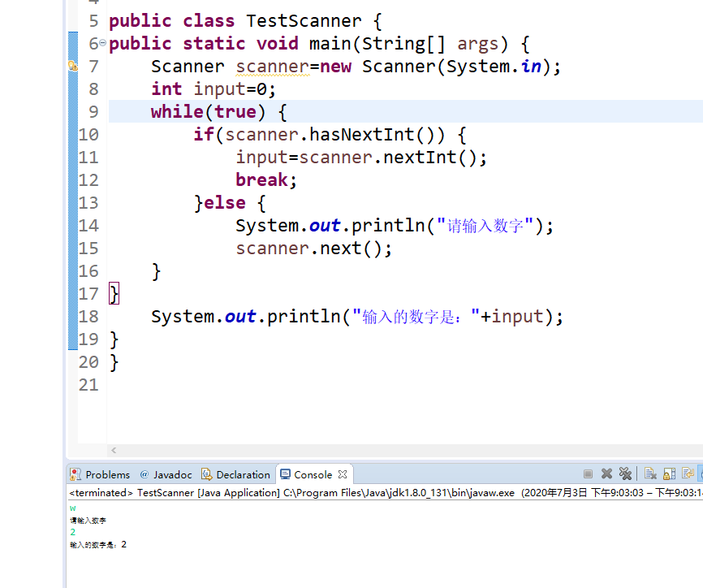
Task: Click the Console tab's monitor icon
Action: (x=286, y=474)
